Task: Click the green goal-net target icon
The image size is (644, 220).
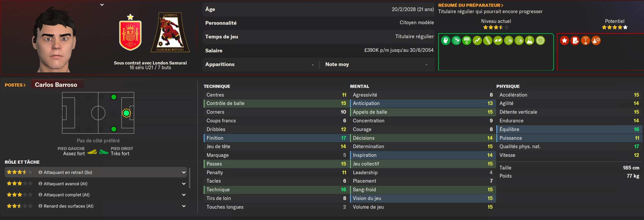Action: pos(467,41)
